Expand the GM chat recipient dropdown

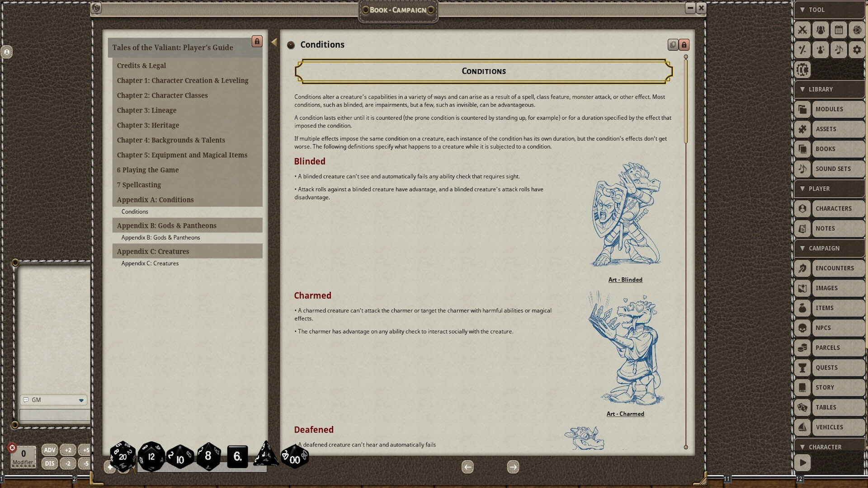coord(81,400)
